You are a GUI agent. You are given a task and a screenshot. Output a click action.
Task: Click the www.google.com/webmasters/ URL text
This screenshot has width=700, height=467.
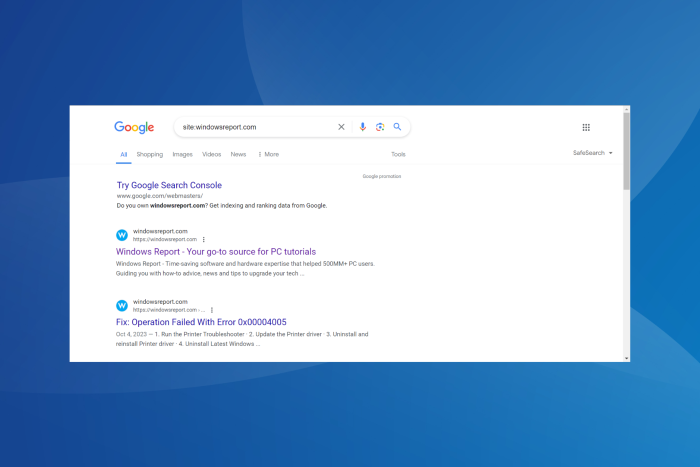pos(160,196)
